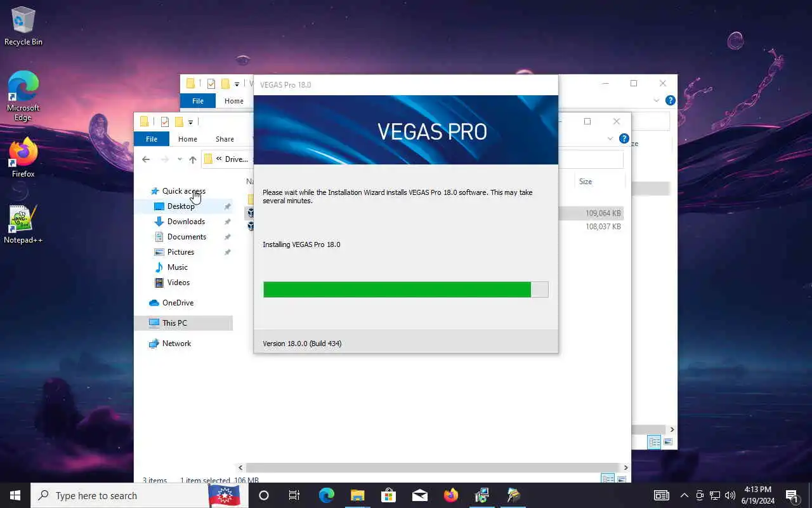This screenshot has width=812, height=508.
Task: Open Share tab in the front Explorer window
Action: 225,139
